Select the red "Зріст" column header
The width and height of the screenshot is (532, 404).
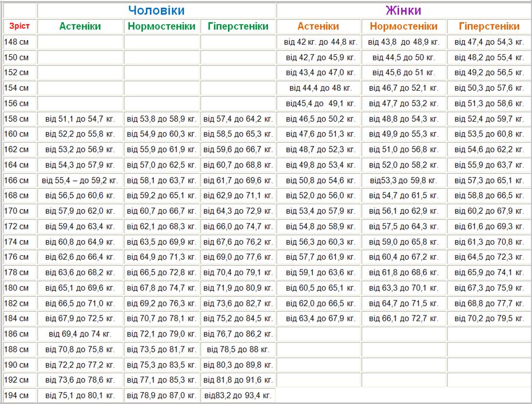click(x=20, y=26)
